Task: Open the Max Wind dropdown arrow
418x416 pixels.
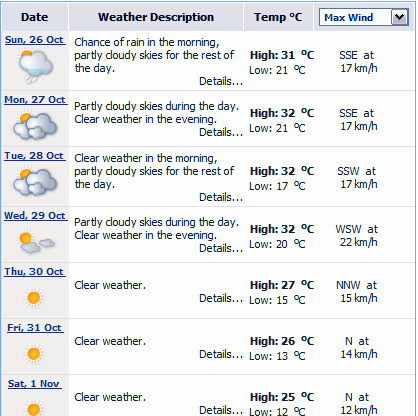Action: coord(399,17)
